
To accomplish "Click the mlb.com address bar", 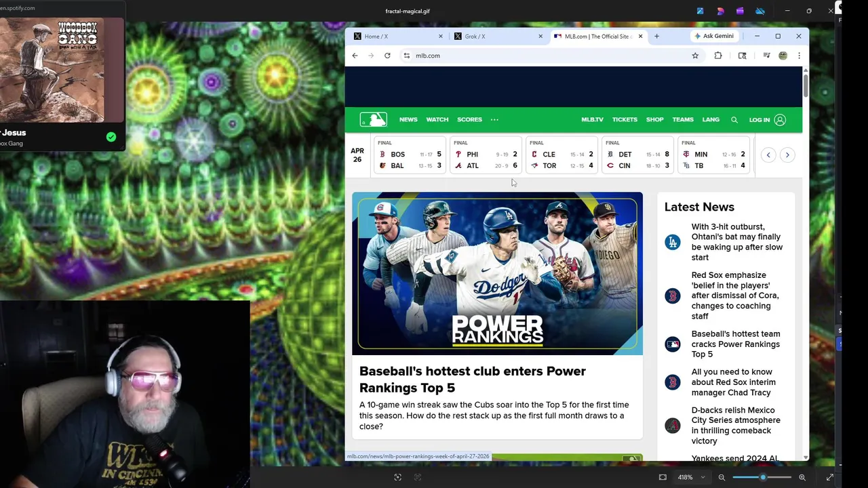I will click(549, 56).
